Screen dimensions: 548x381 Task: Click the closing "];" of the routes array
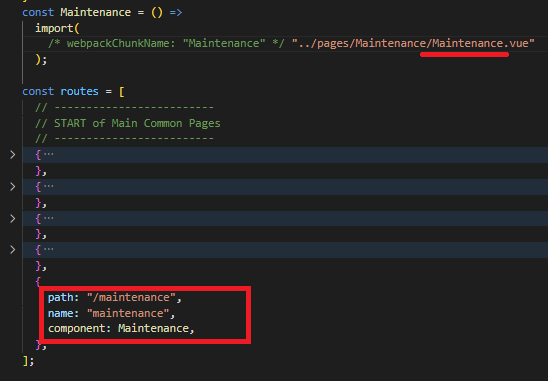(x=28, y=361)
